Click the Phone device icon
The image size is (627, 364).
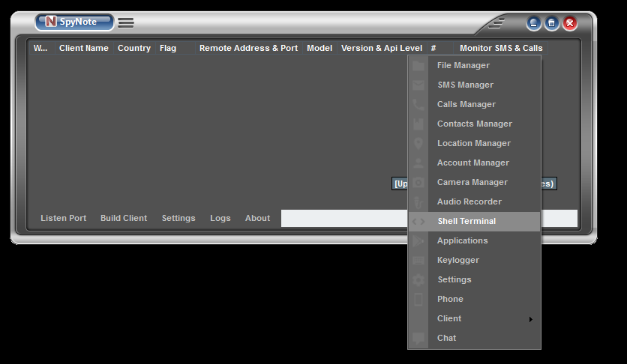coord(418,300)
